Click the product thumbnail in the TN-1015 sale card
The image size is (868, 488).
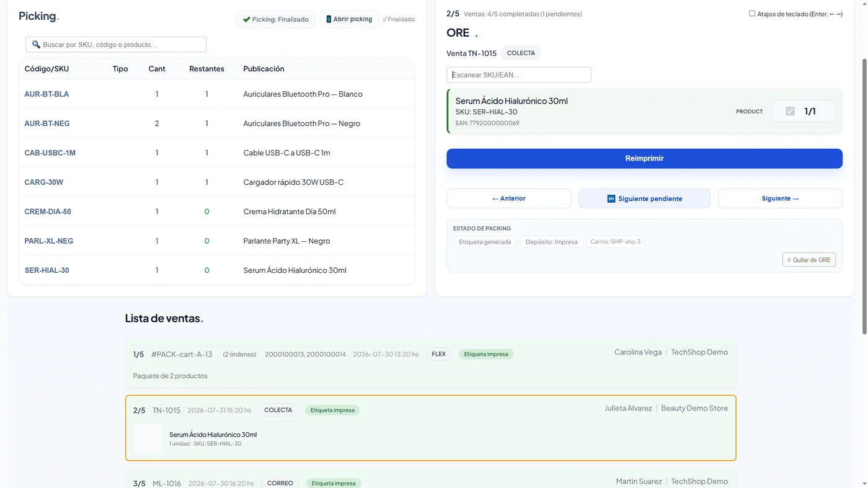(148, 438)
